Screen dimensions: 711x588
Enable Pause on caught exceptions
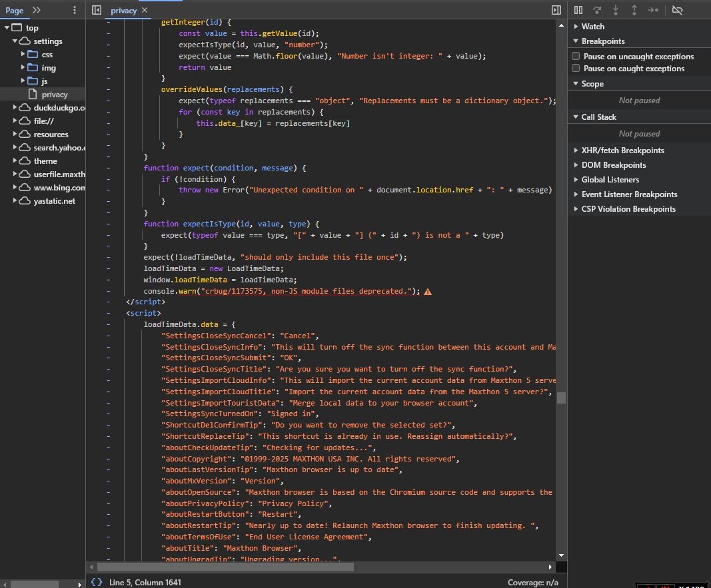[576, 69]
